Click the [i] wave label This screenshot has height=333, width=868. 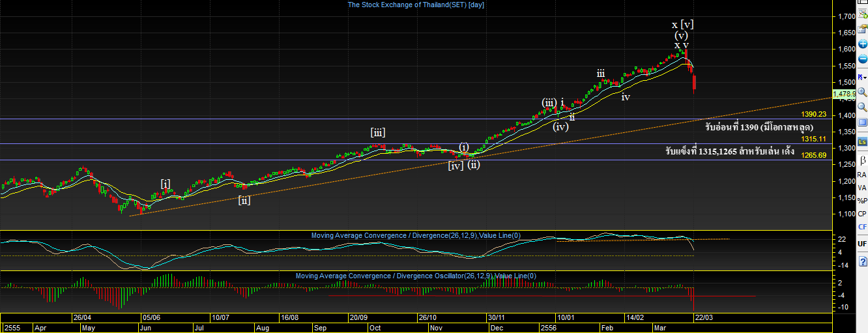click(x=166, y=184)
